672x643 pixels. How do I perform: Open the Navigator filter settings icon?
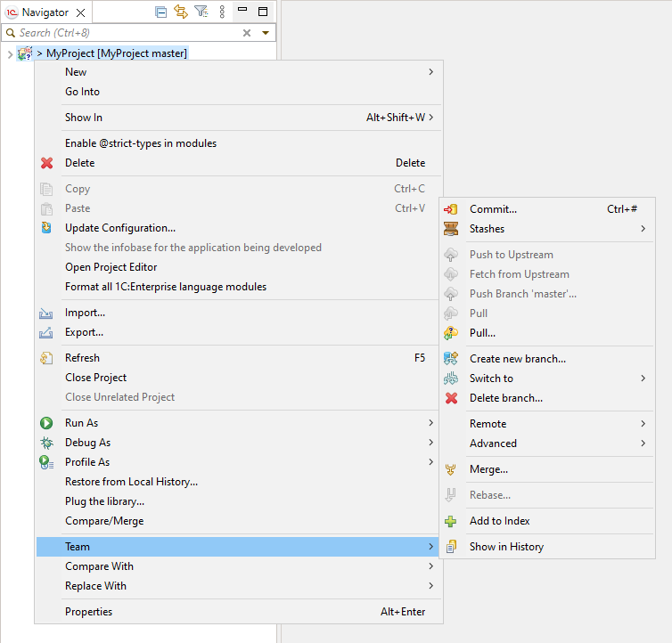tap(201, 12)
